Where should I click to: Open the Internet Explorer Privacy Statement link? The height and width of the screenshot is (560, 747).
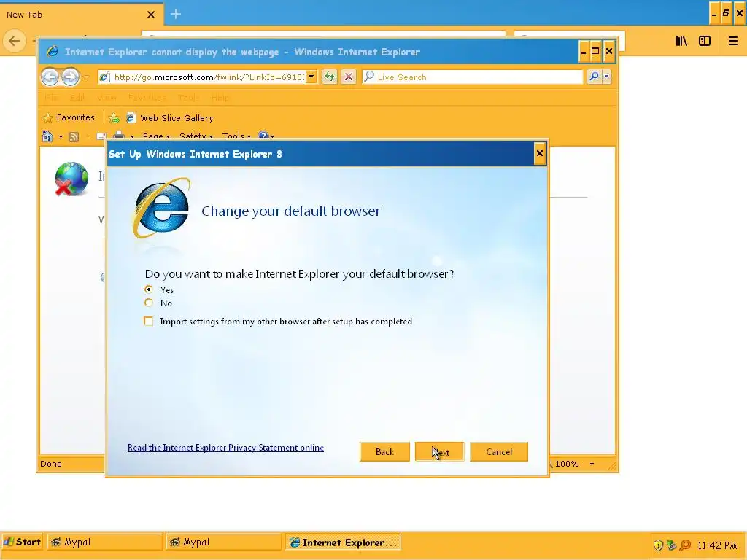click(x=226, y=448)
